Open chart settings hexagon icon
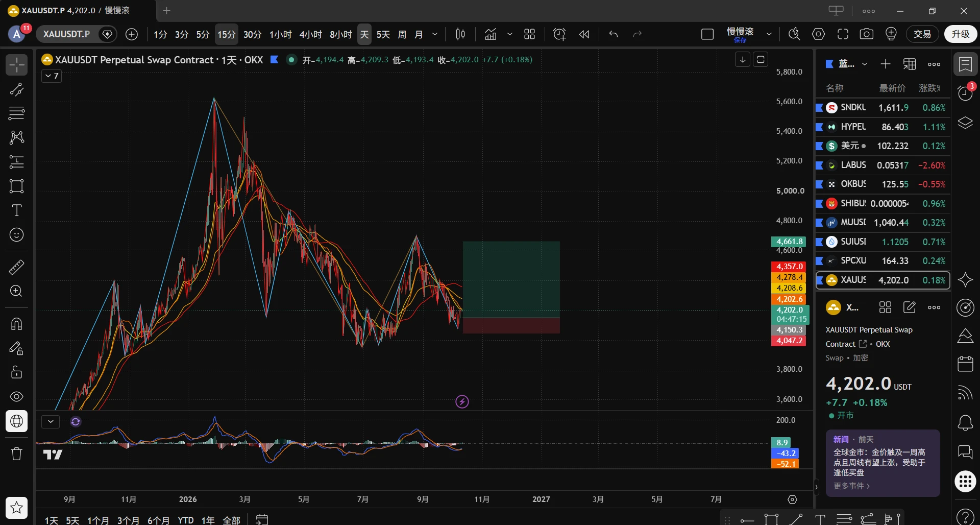The height and width of the screenshot is (525, 980). coord(818,34)
